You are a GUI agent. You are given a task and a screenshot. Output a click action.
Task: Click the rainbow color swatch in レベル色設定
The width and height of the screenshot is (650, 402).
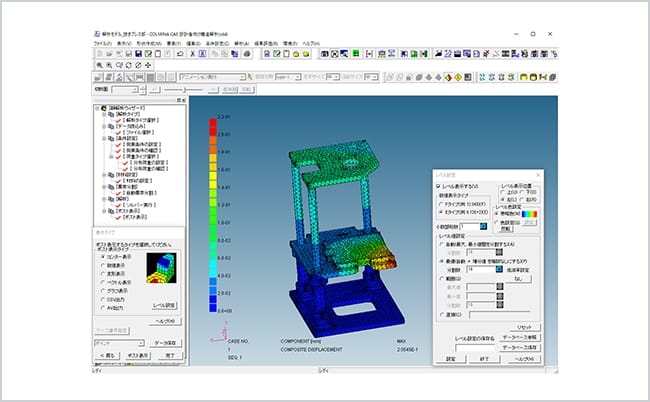[529, 214]
